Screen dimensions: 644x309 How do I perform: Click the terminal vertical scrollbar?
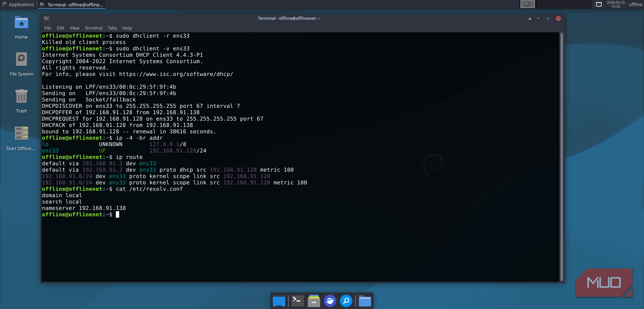coord(562,157)
